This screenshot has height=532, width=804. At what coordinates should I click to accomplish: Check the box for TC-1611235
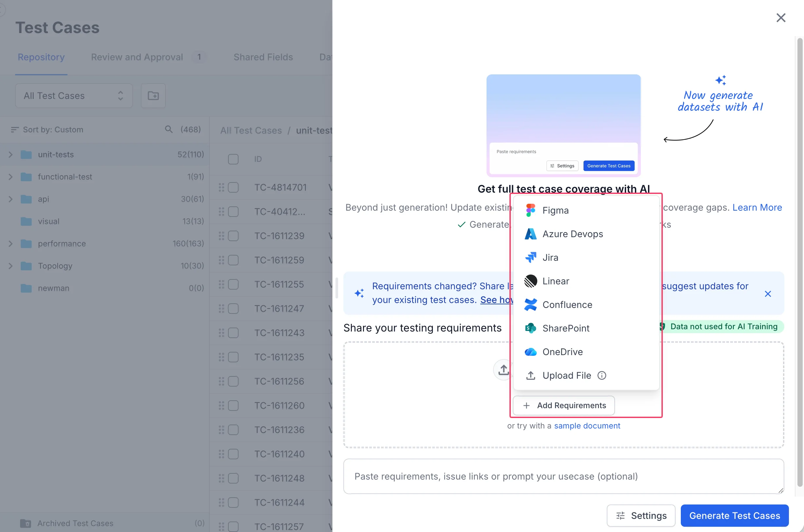click(x=233, y=357)
